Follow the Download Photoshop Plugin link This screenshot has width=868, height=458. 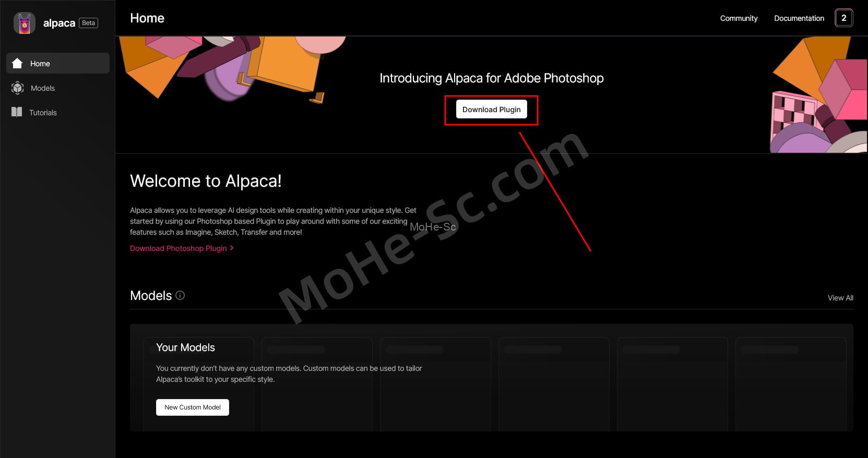click(x=179, y=248)
